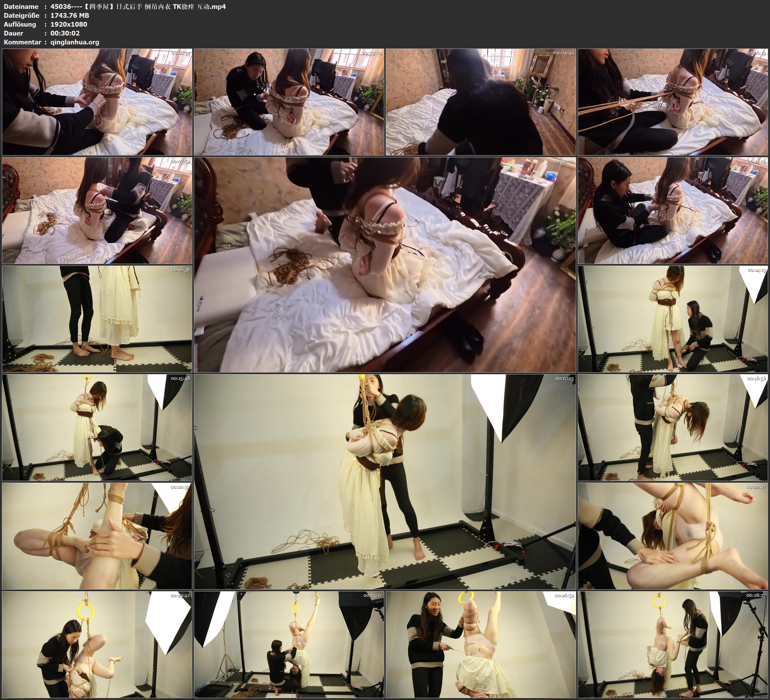Select the large frame at 00:09:29
Viewport: 770px width, 700px height.
(385, 264)
